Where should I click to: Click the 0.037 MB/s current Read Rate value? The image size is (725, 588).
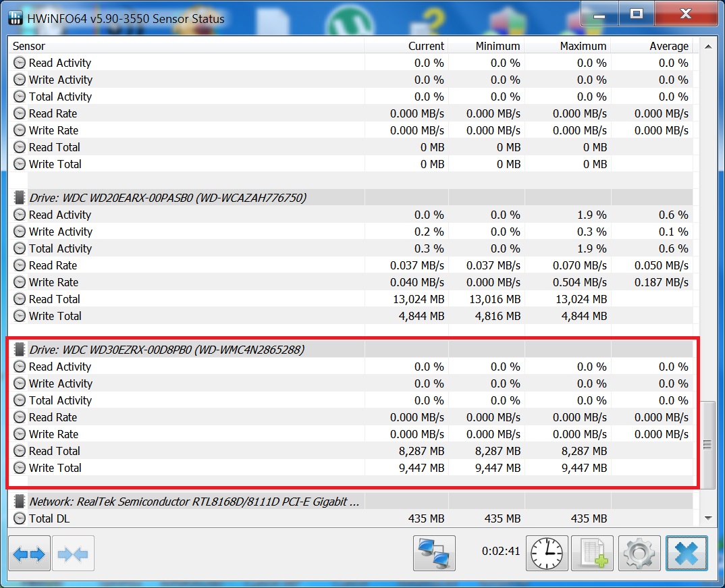point(417,265)
